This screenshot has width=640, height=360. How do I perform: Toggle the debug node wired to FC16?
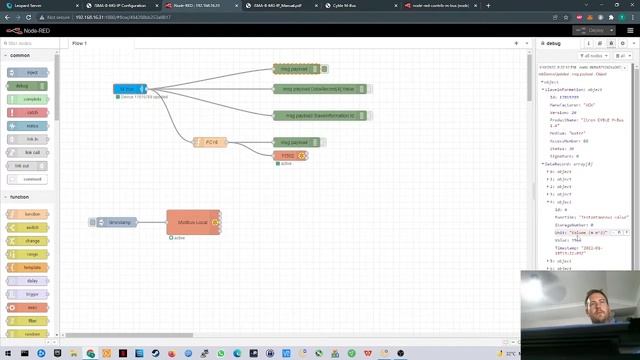pos(323,142)
